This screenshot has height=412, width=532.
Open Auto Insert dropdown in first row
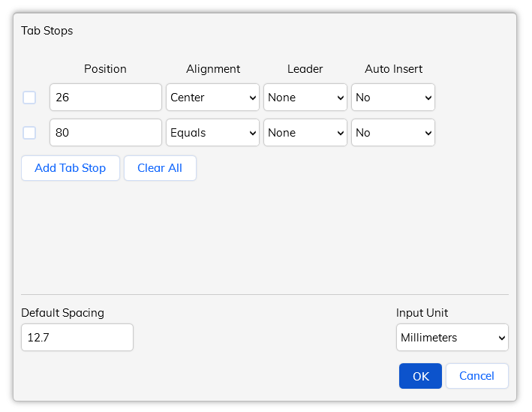click(x=393, y=98)
